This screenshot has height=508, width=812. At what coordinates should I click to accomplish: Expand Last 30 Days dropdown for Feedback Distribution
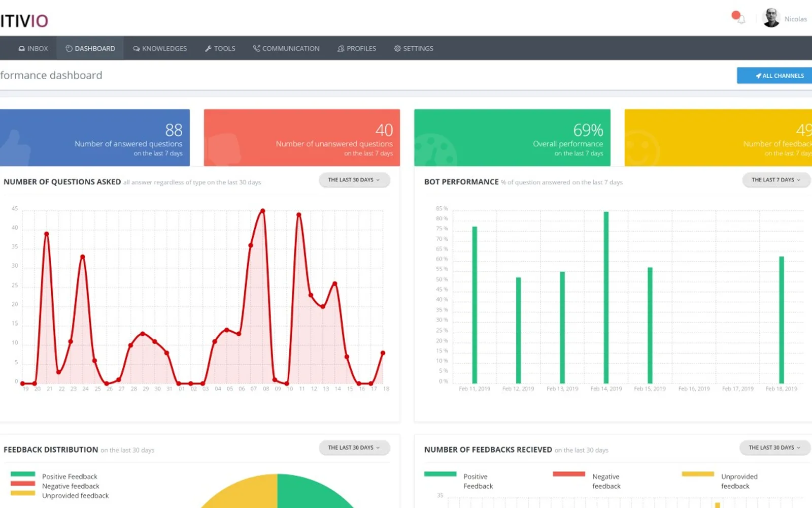pyautogui.click(x=354, y=448)
